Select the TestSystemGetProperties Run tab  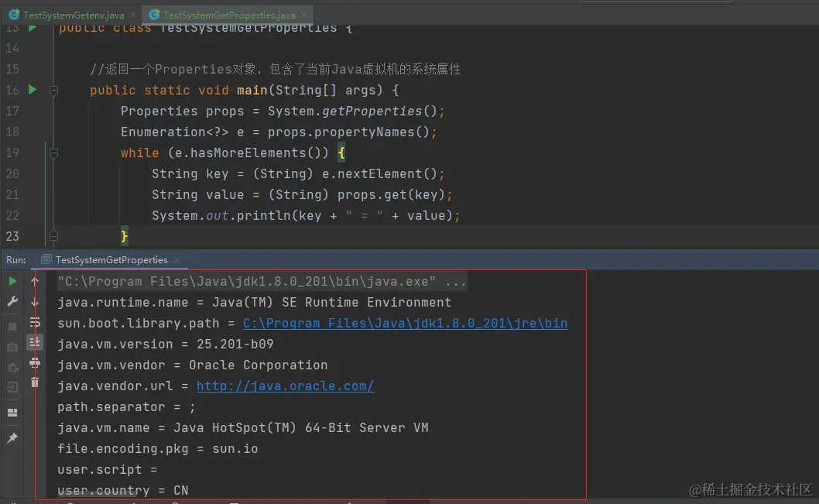pos(111,259)
